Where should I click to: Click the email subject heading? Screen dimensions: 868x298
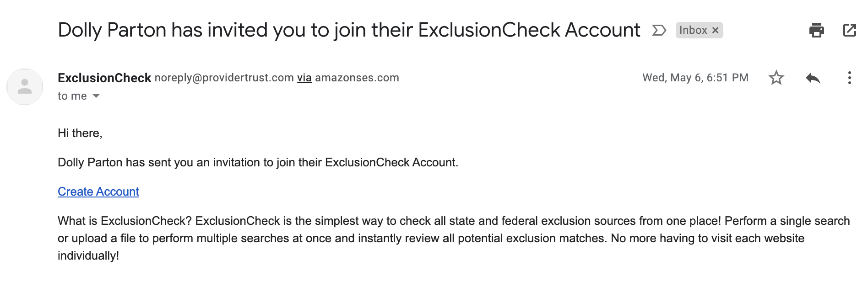click(348, 30)
